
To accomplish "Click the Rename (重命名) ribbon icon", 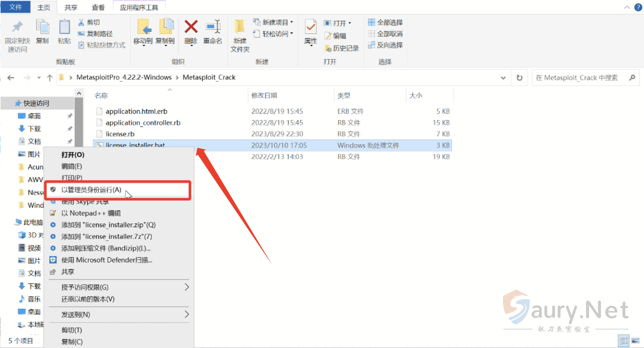I will [x=213, y=32].
